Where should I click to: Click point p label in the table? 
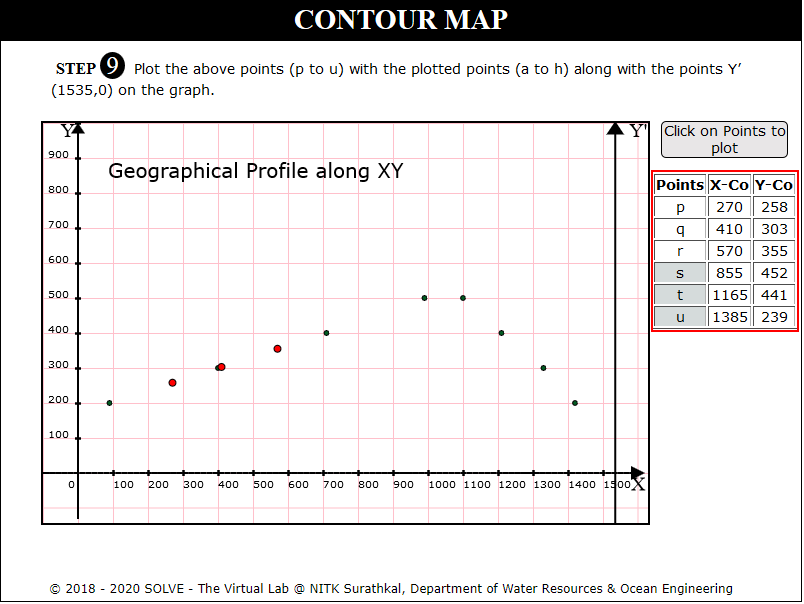(x=680, y=207)
